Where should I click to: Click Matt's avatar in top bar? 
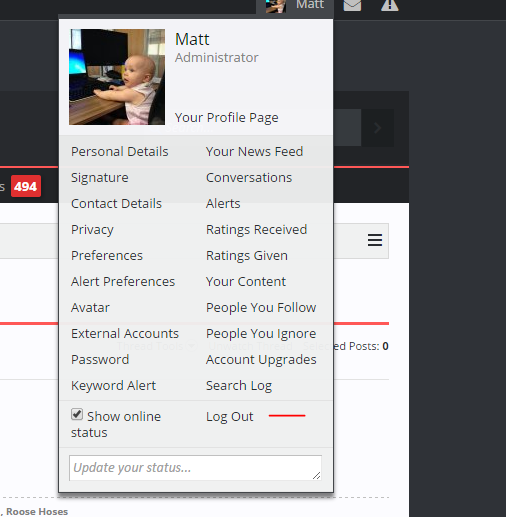pos(276,6)
